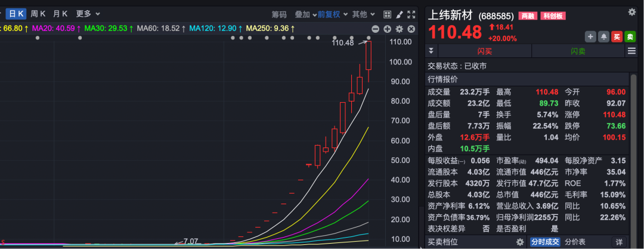
Task: Click the 100.00 price axis label
Action: coord(400,62)
